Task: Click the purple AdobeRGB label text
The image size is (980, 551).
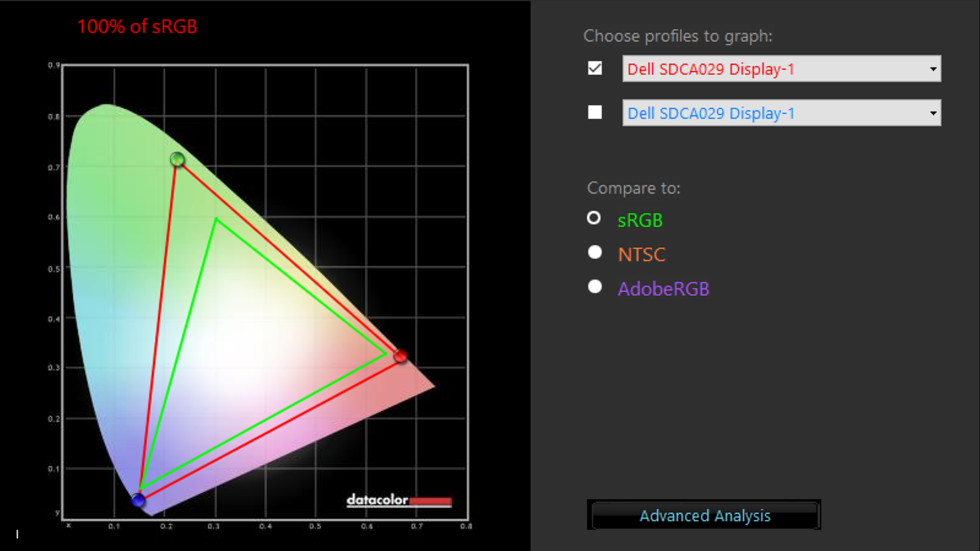Action: 663,289
